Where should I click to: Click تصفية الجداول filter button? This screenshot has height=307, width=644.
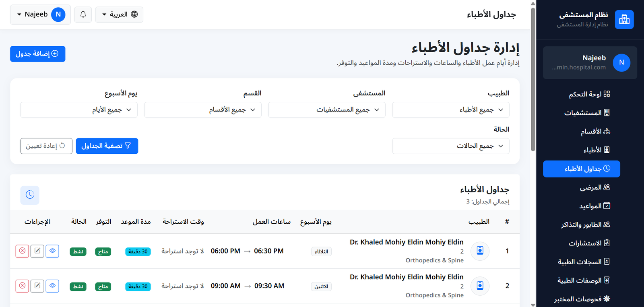[107, 146]
